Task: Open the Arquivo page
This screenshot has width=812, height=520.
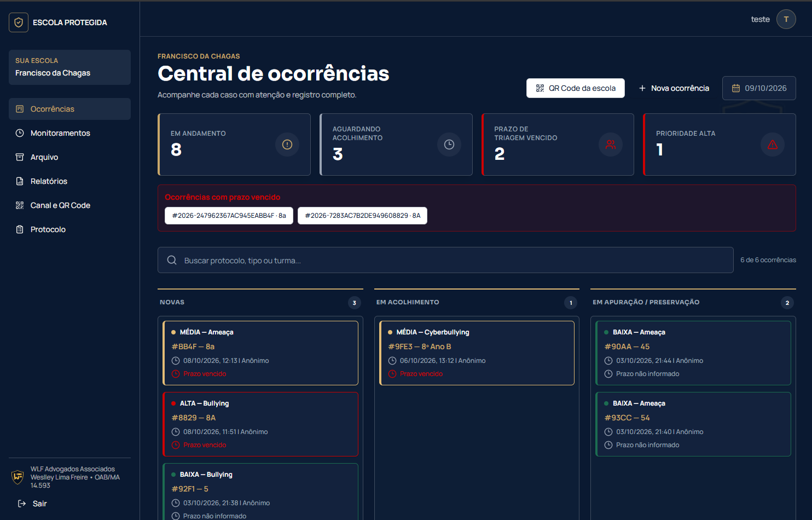Action: (69, 157)
